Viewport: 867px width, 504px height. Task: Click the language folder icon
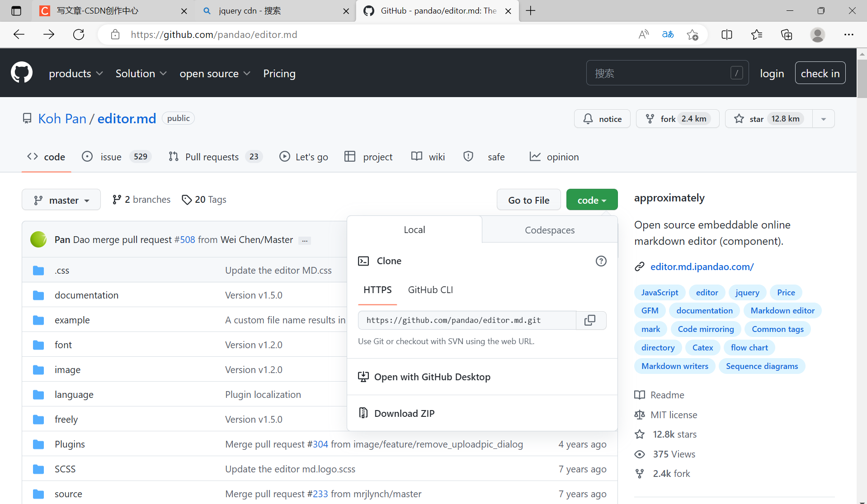(38, 395)
